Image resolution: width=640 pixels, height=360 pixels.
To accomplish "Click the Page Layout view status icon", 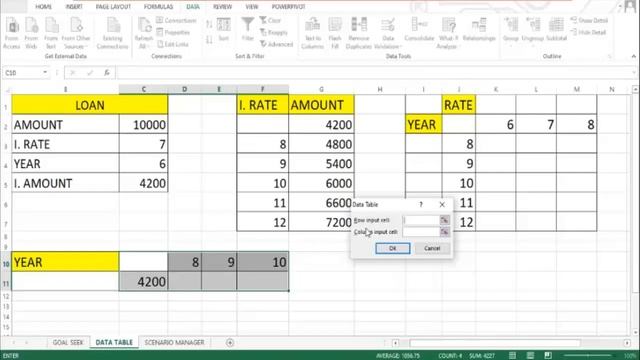I will (x=530, y=356).
